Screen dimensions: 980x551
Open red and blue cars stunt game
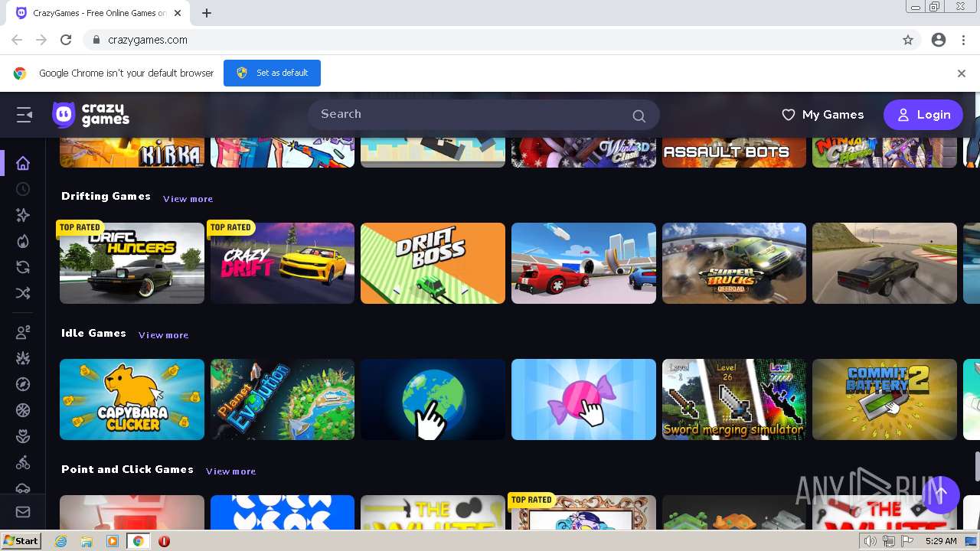coord(583,263)
